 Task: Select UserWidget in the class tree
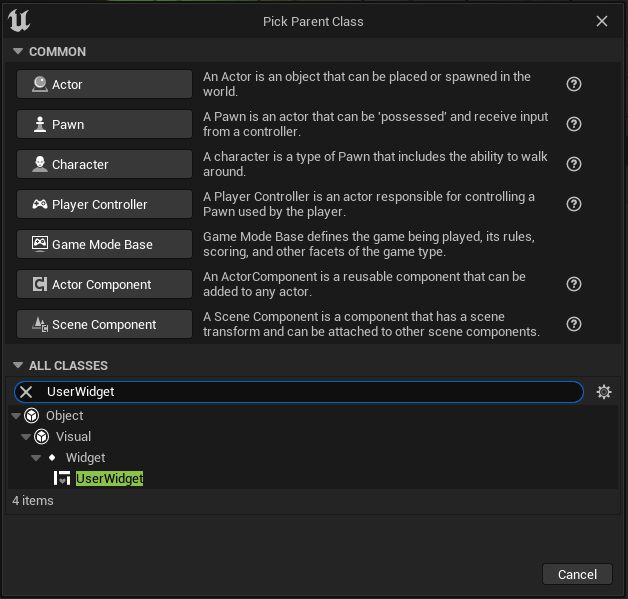coord(110,479)
